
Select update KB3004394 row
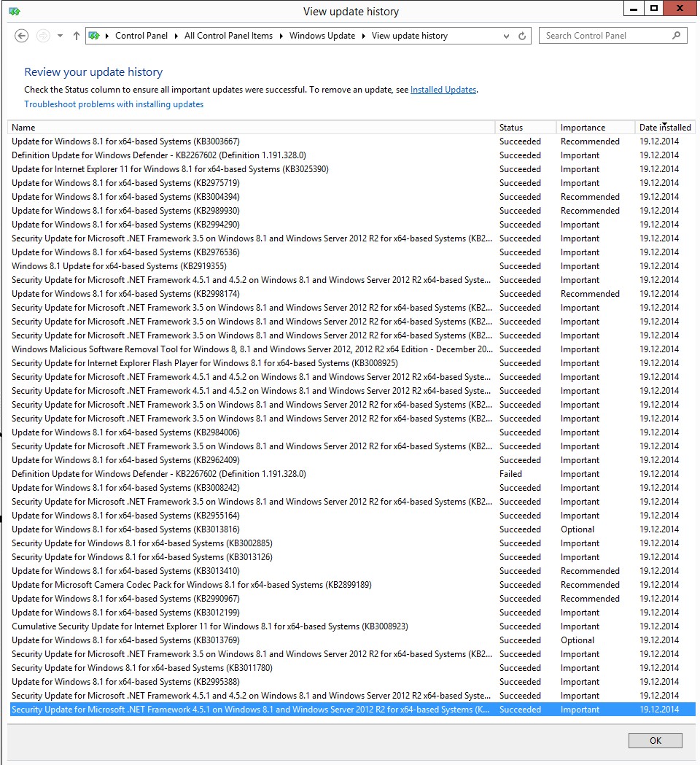(352, 197)
